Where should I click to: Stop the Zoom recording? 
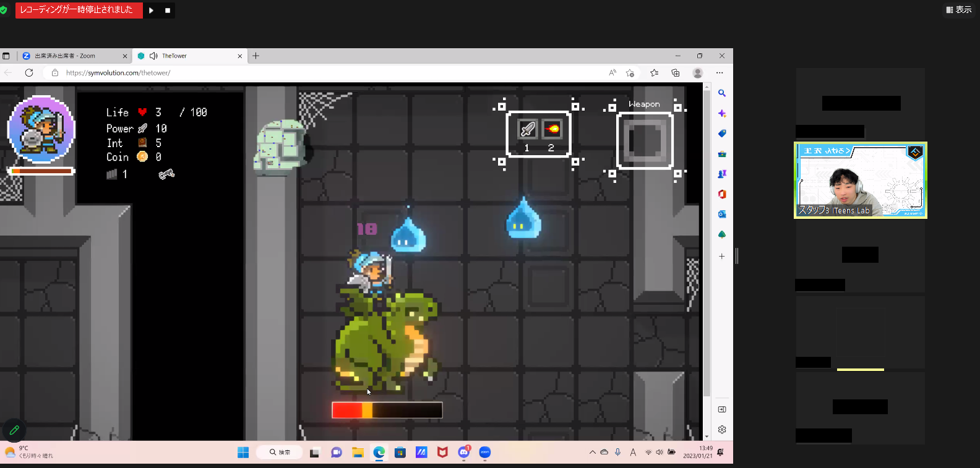[x=167, y=10]
